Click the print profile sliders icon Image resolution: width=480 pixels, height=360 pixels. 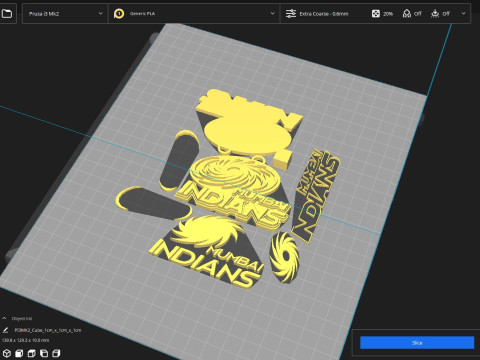click(x=291, y=14)
